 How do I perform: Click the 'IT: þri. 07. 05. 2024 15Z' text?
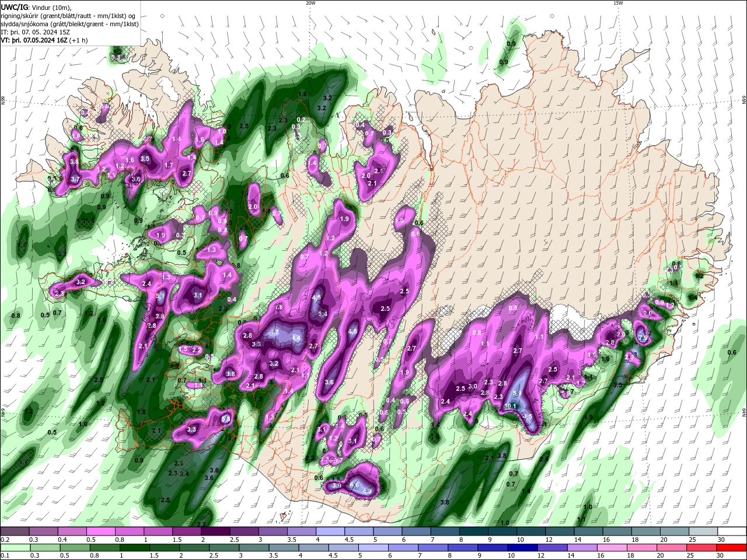[x=36, y=32]
